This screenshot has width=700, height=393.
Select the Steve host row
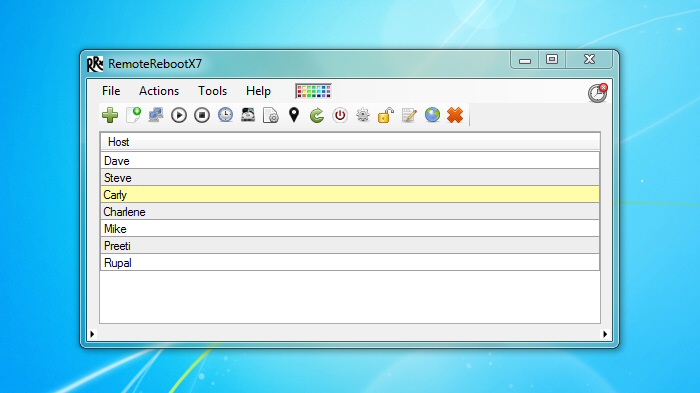click(x=350, y=177)
